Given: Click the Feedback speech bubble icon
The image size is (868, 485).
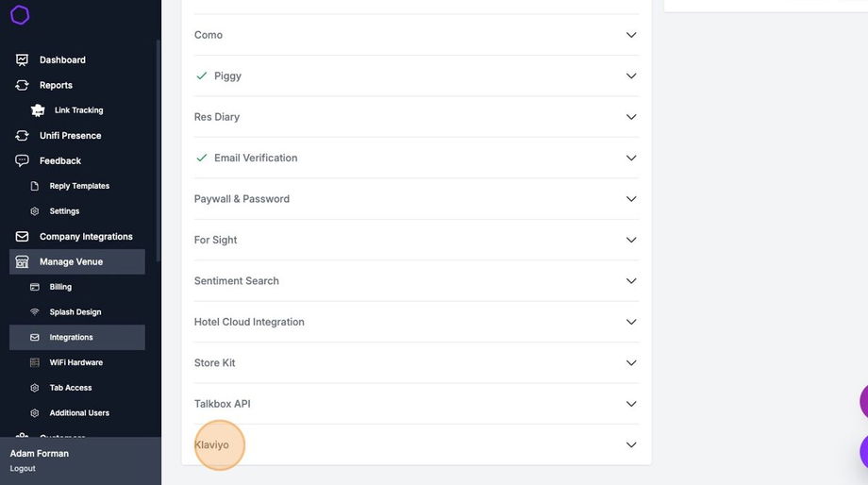Looking at the screenshot, I should pyautogui.click(x=22, y=160).
